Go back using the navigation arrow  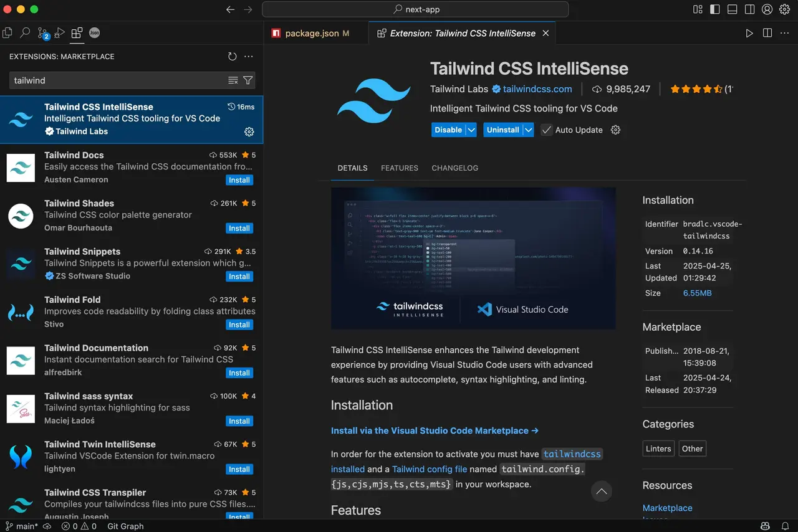[231, 9]
